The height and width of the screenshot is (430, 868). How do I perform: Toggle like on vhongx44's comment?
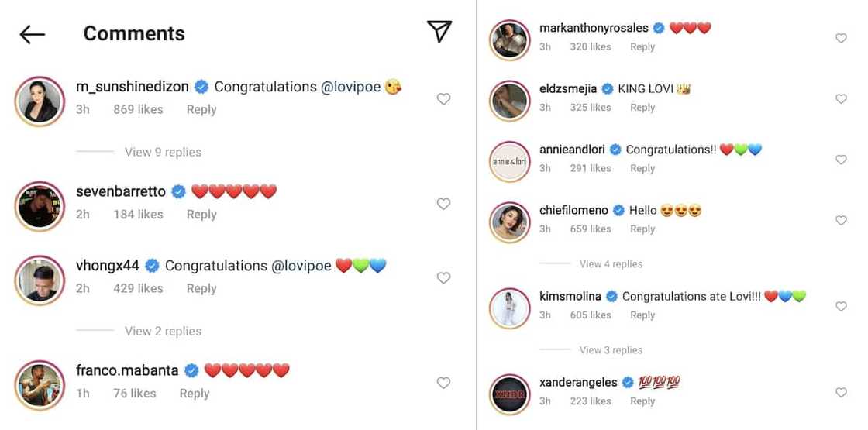[x=443, y=277]
